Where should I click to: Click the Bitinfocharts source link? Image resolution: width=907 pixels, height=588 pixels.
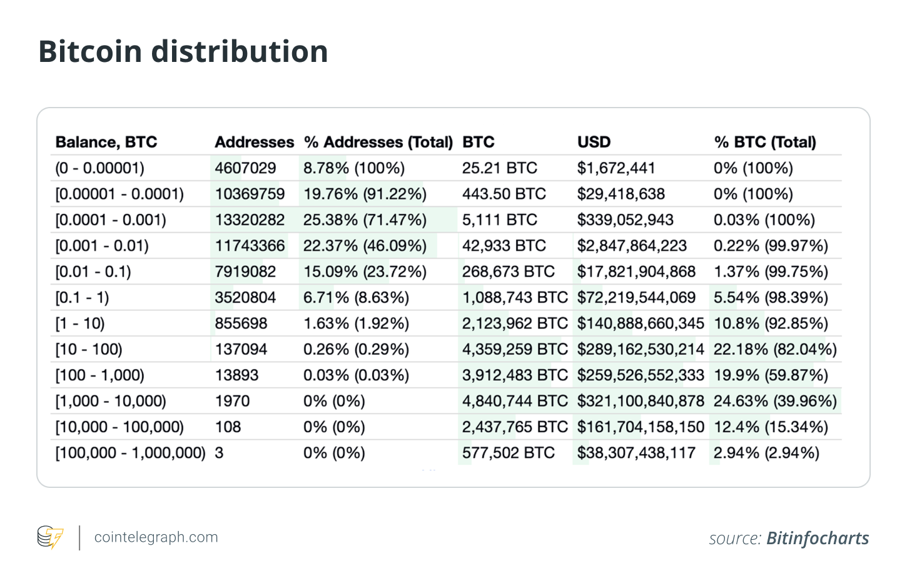818,539
